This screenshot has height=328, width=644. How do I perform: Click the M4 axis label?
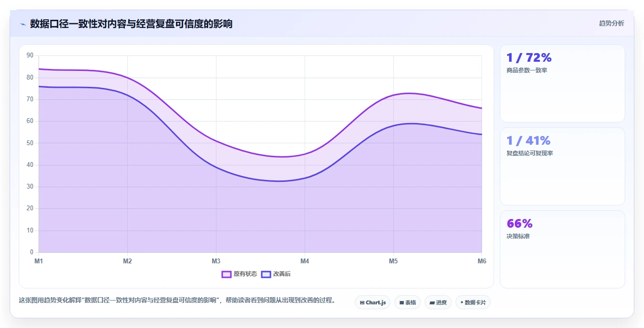coord(305,261)
